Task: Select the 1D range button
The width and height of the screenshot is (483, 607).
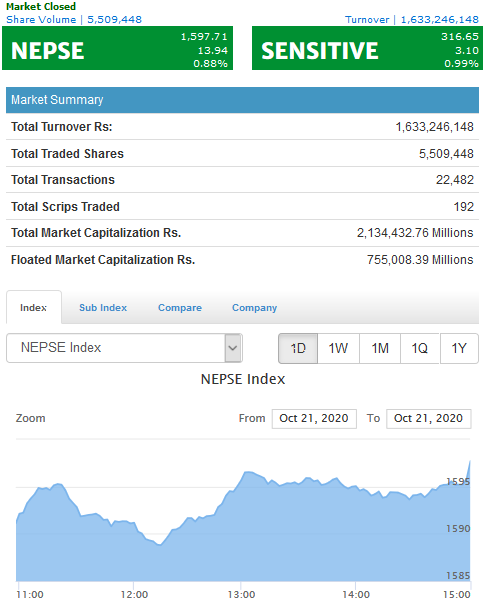Action: click(298, 348)
